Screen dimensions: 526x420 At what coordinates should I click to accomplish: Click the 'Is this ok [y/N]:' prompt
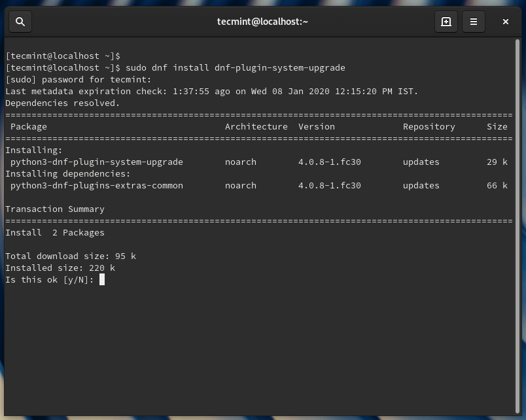[49, 279]
